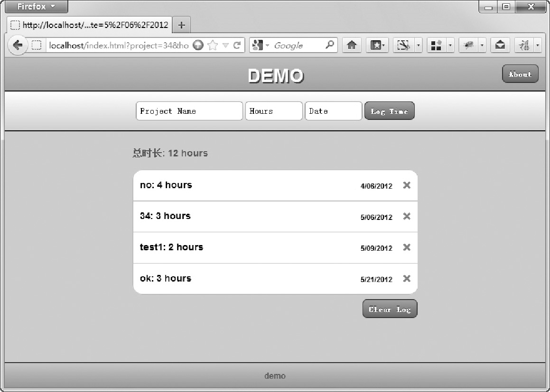Click the DEMO page heading

coord(276,76)
